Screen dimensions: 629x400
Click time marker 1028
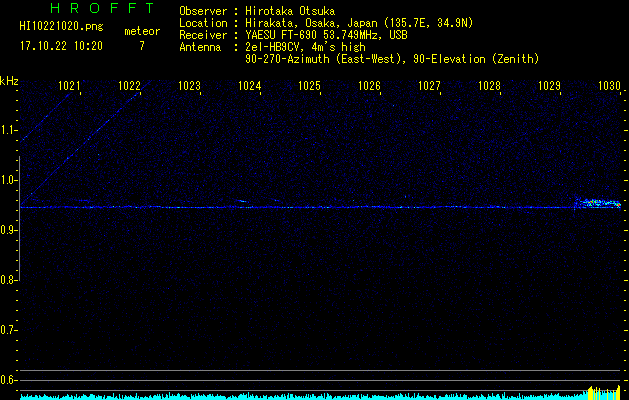click(490, 85)
